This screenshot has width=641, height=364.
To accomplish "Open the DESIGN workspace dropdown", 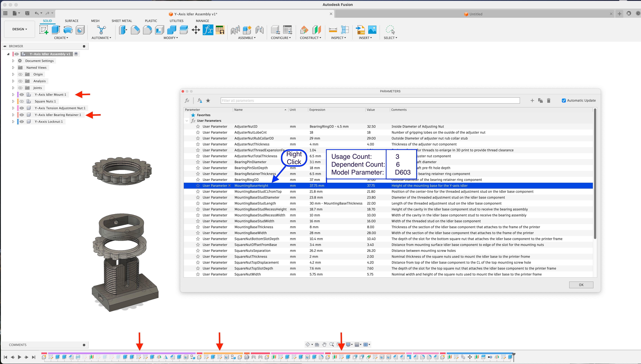I will pos(20,29).
